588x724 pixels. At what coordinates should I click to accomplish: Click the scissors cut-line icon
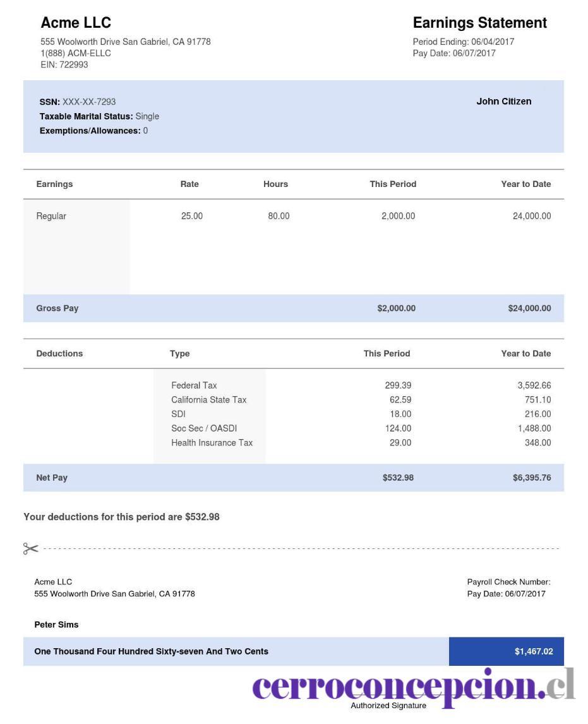[30, 548]
